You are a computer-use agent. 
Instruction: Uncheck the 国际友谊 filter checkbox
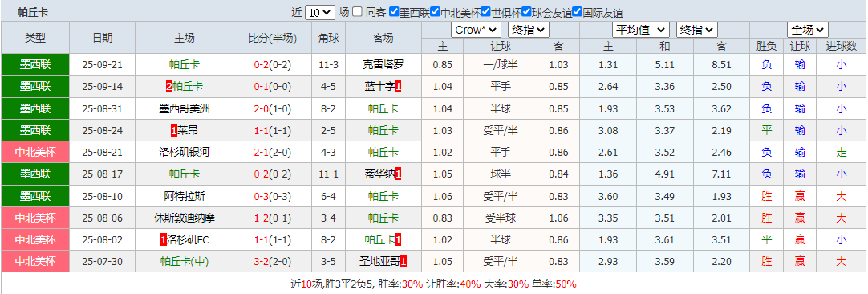[x=577, y=12]
